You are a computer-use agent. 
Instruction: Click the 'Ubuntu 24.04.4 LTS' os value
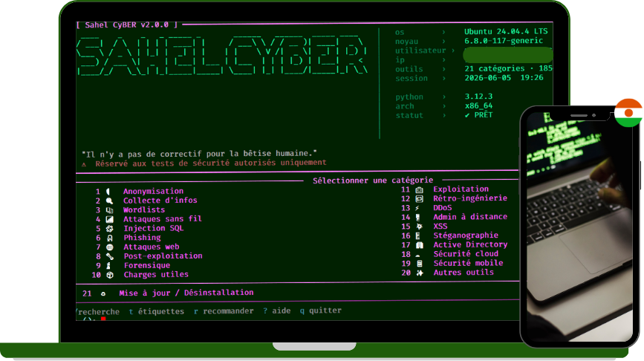(x=506, y=32)
